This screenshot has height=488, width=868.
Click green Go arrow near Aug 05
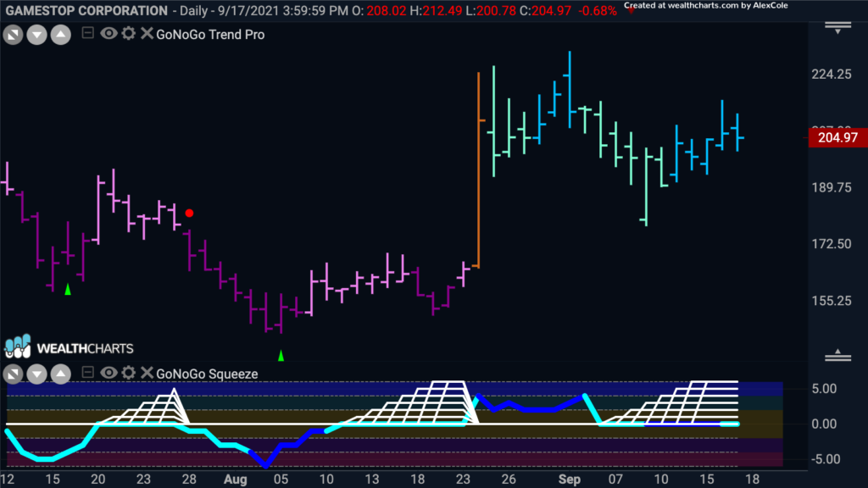coord(281,355)
